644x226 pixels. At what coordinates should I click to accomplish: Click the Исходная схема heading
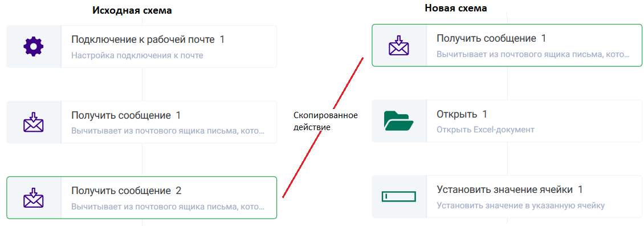(x=132, y=11)
